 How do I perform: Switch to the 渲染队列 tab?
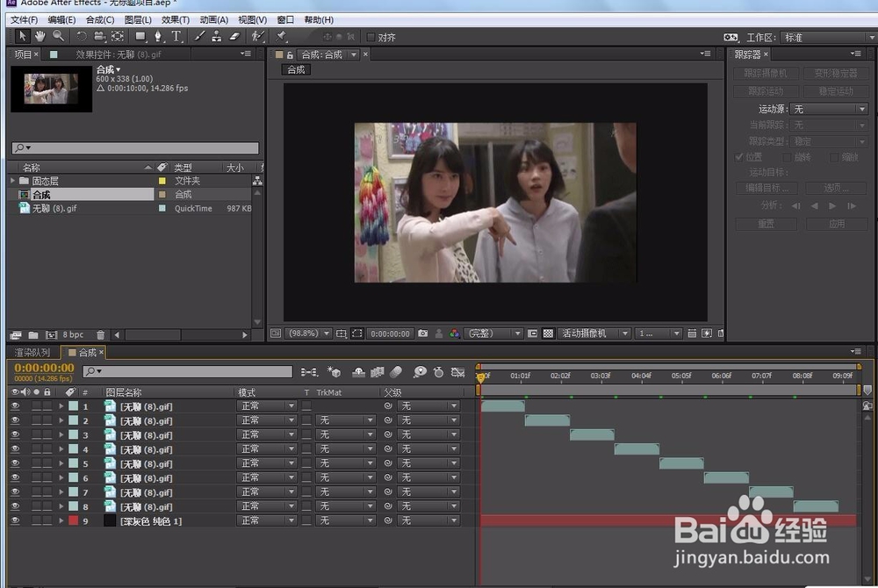click(32, 353)
